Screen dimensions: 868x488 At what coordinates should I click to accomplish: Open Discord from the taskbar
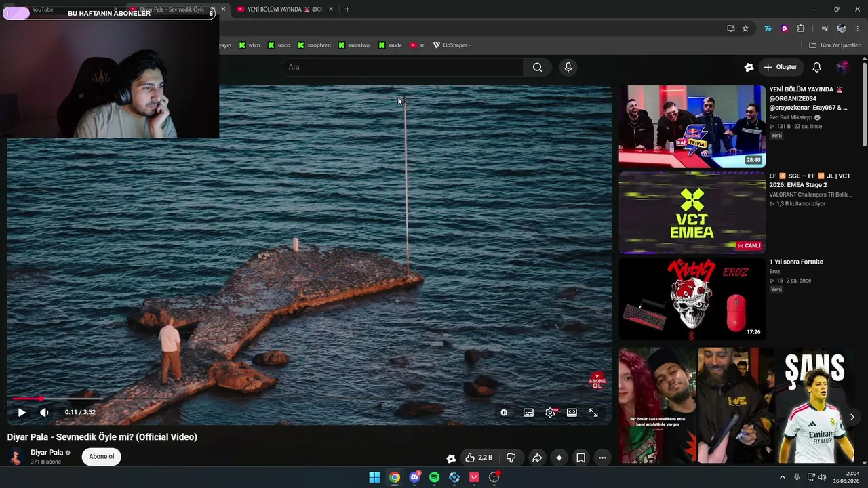pyautogui.click(x=414, y=477)
